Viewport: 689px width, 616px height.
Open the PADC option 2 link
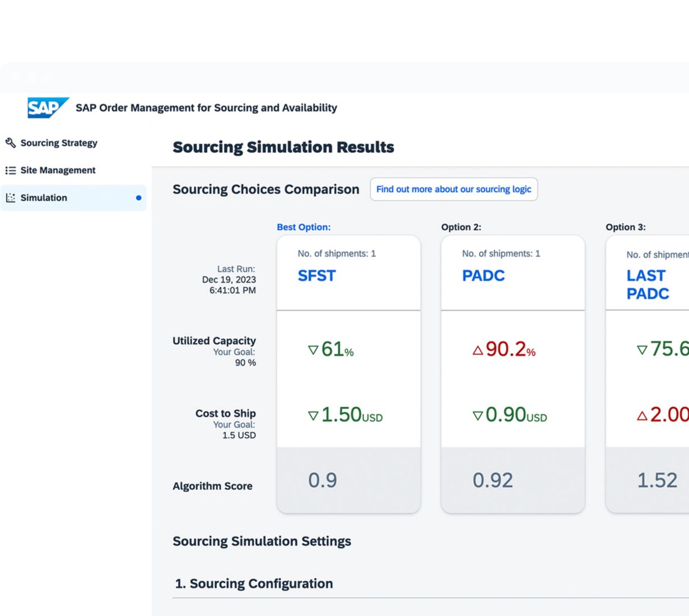click(483, 276)
